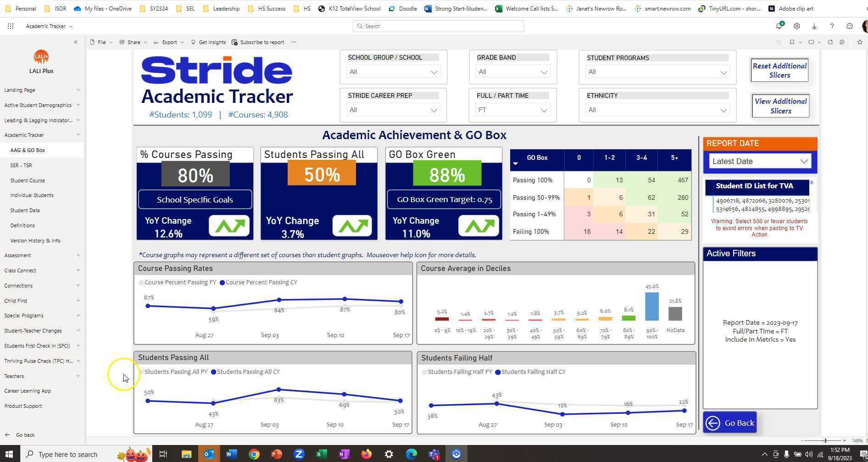
Task: Click the zoom slider handle
Action: coord(825,440)
